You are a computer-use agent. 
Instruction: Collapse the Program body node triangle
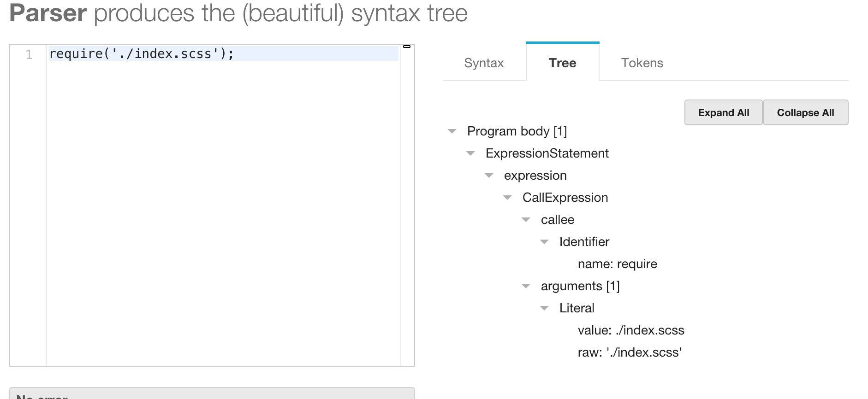(x=452, y=132)
